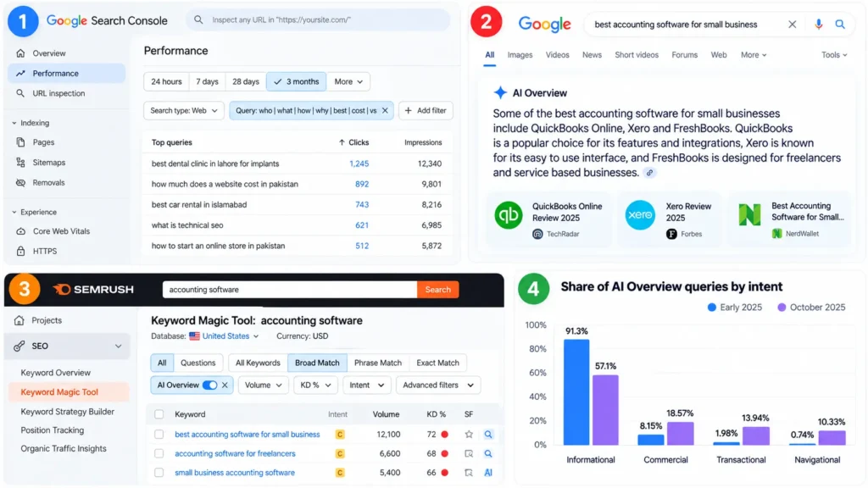Click the QuickBooks logo in source card
The image size is (868, 488).
pyautogui.click(x=509, y=214)
